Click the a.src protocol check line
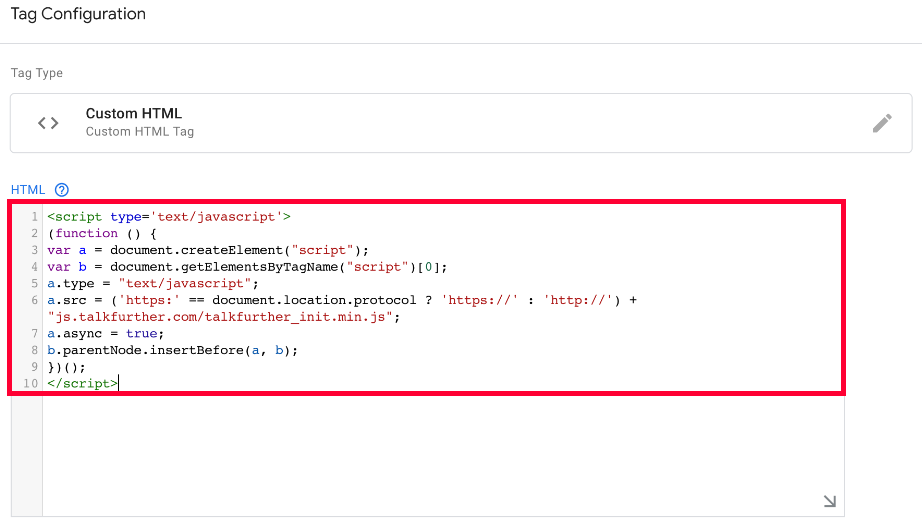Viewport: 922px width, 526px height. coord(342,300)
